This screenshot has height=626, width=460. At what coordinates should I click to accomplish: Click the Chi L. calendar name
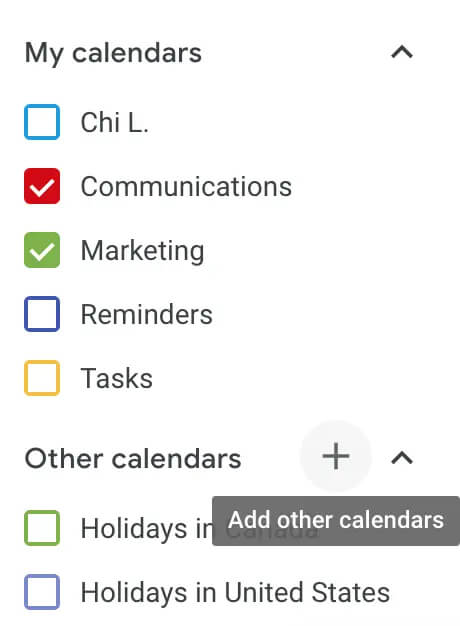pos(115,122)
